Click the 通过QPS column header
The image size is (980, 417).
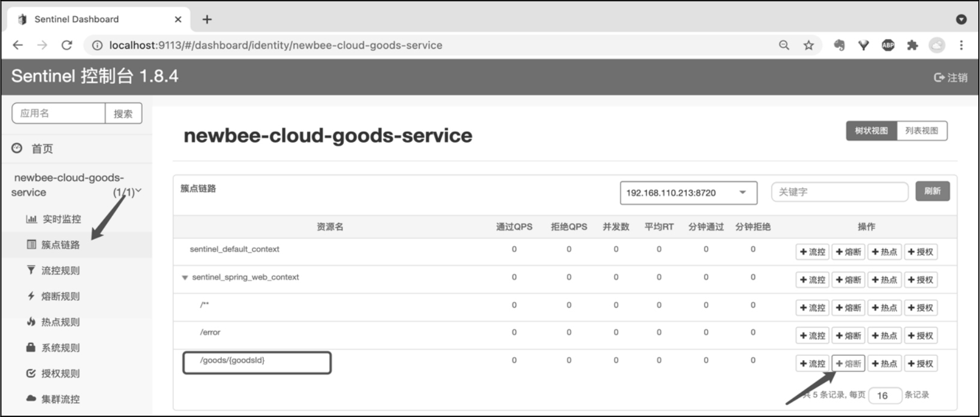[x=514, y=226]
